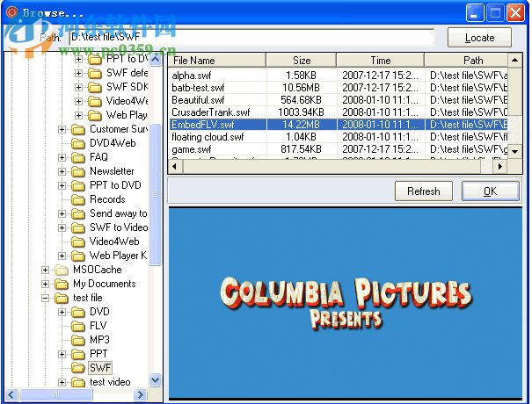Screen dimensions: 532x404
Task: Click the Columbia Pictures SWF preview
Action: pos(345,303)
